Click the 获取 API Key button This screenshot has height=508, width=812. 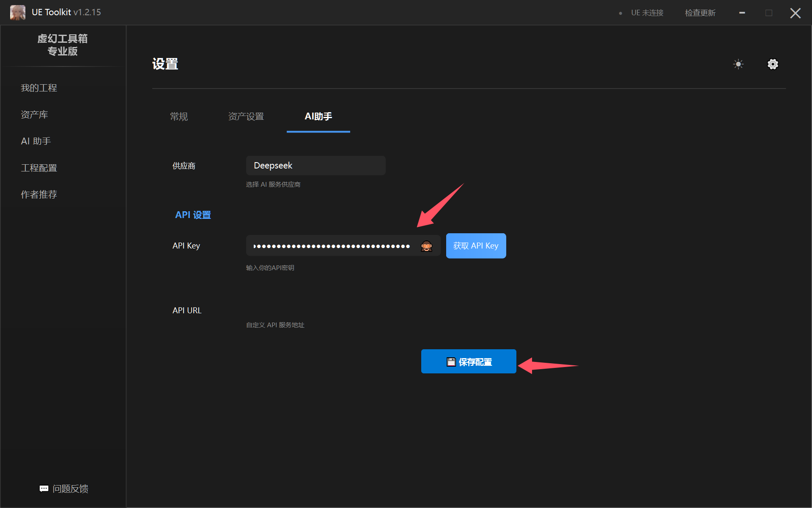coord(476,246)
